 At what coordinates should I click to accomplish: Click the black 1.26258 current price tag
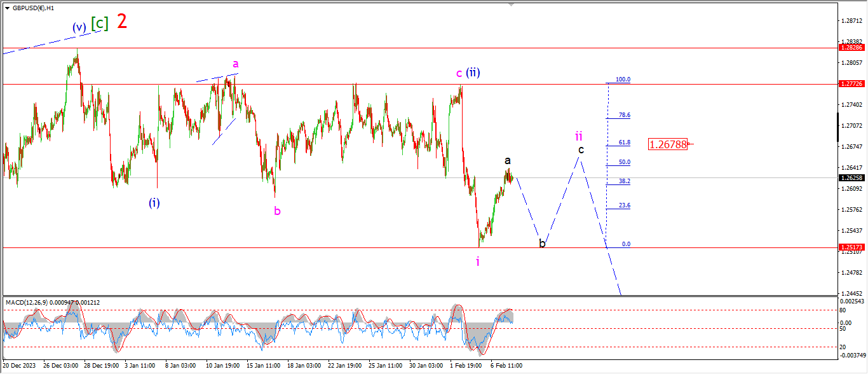click(850, 178)
